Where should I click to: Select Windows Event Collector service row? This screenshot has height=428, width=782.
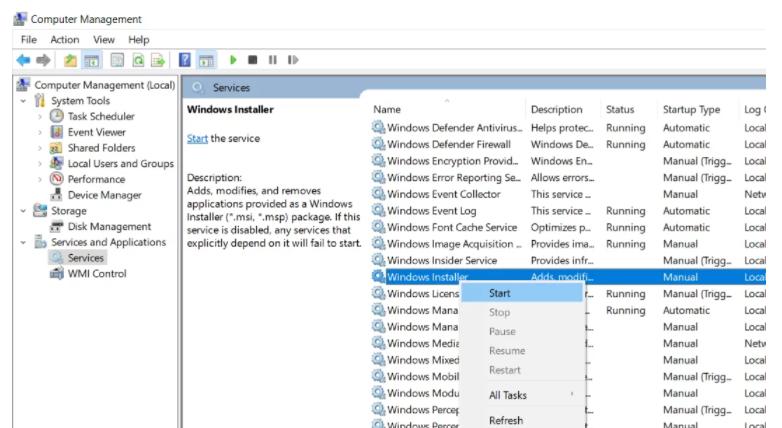point(569,194)
